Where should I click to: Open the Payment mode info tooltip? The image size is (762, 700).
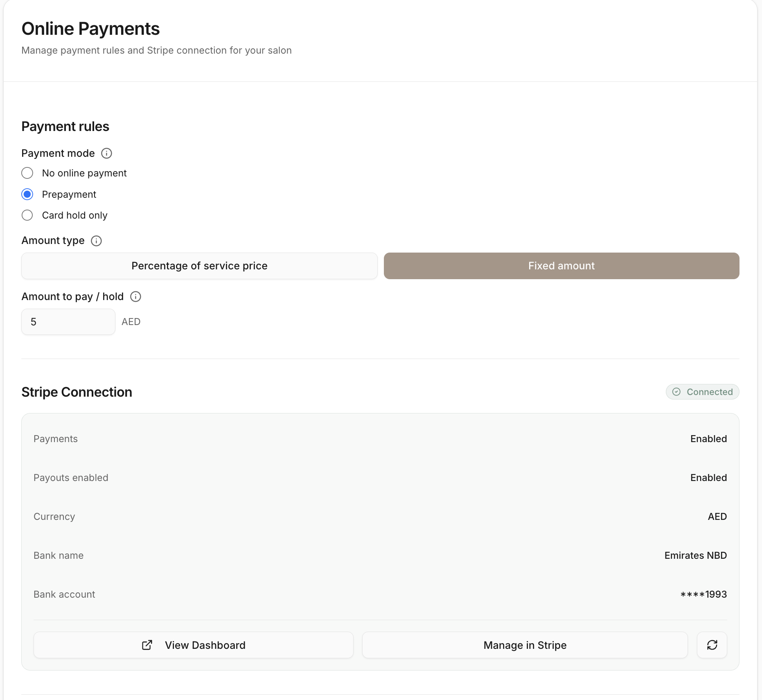pos(106,154)
